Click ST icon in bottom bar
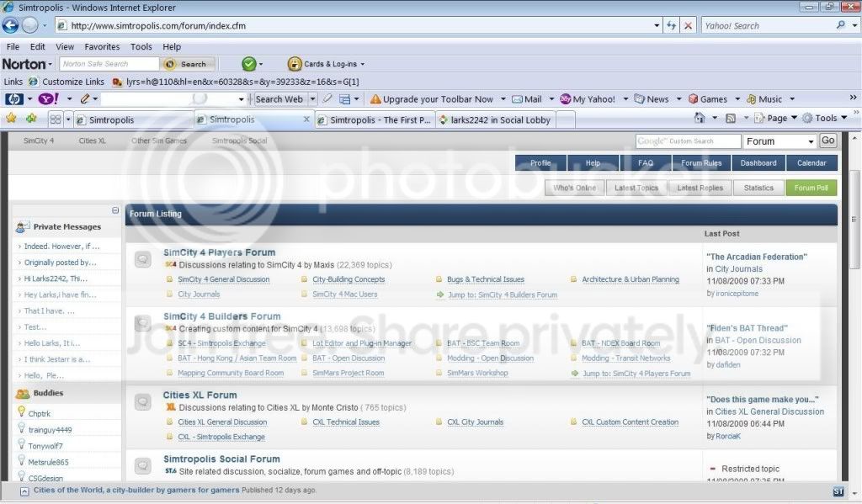 click(838, 491)
